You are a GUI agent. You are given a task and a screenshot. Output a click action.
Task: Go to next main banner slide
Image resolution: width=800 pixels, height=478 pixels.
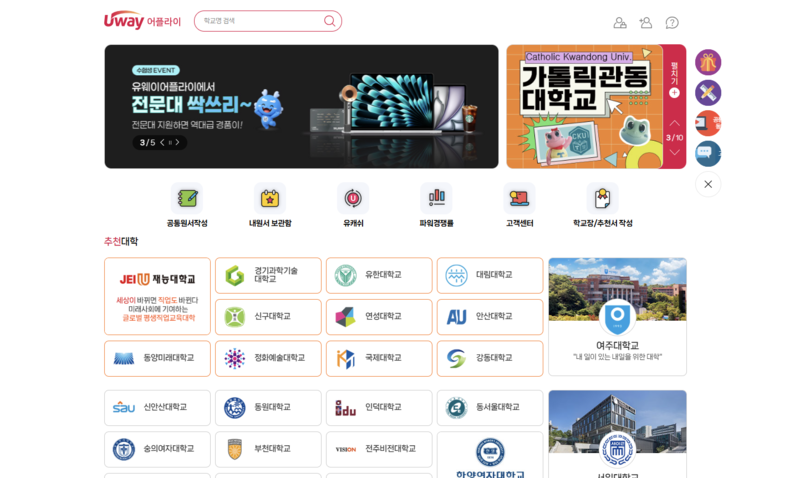coord(177,142)
